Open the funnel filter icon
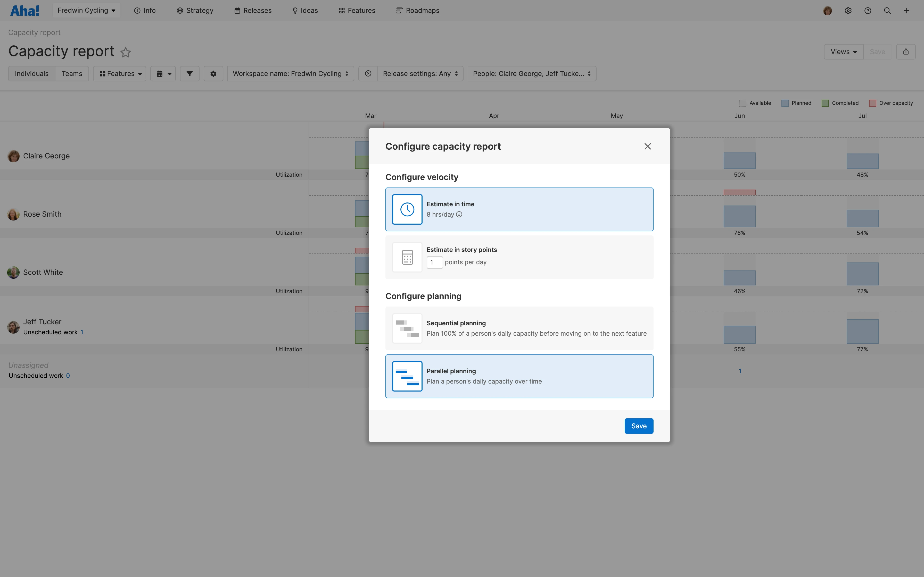 click(189, 74)
